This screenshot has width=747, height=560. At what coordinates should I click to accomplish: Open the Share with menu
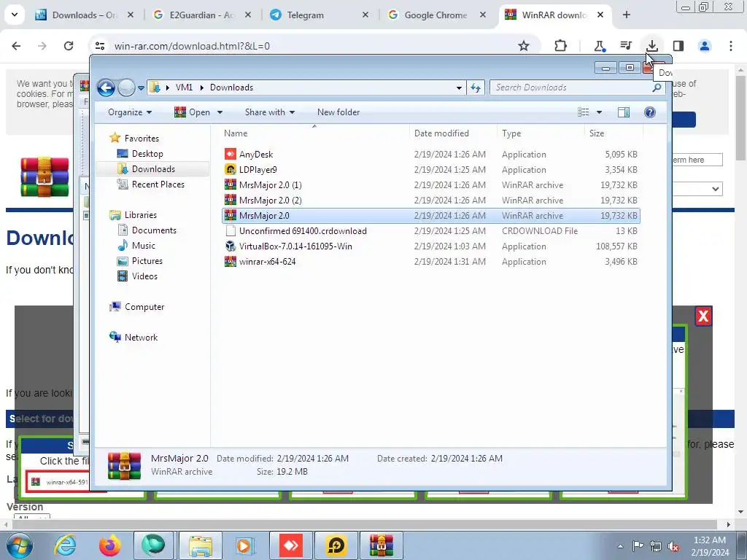pos(270,112)
